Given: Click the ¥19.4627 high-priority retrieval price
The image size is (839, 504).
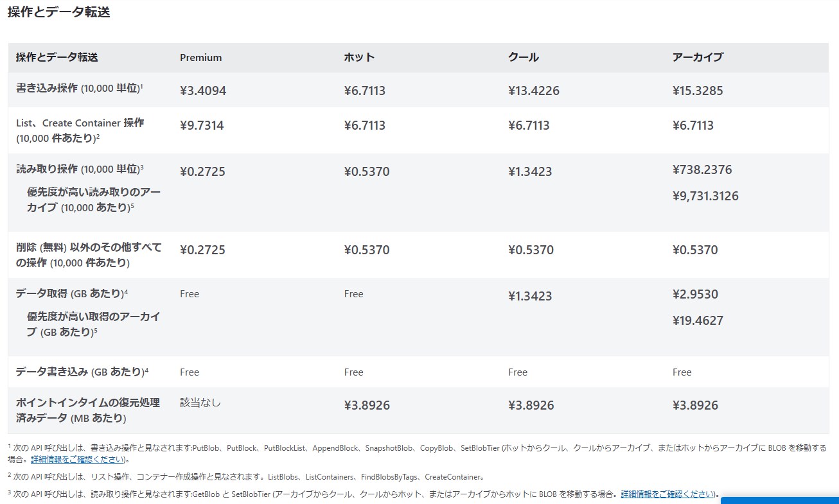Looking at the screenshot, I should (x=698, y=321).
